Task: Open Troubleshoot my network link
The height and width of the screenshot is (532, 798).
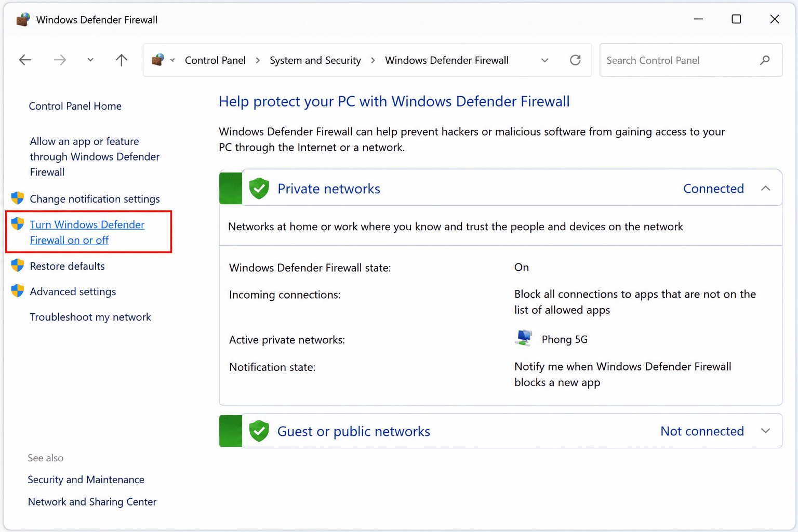Action: (90, 317)
